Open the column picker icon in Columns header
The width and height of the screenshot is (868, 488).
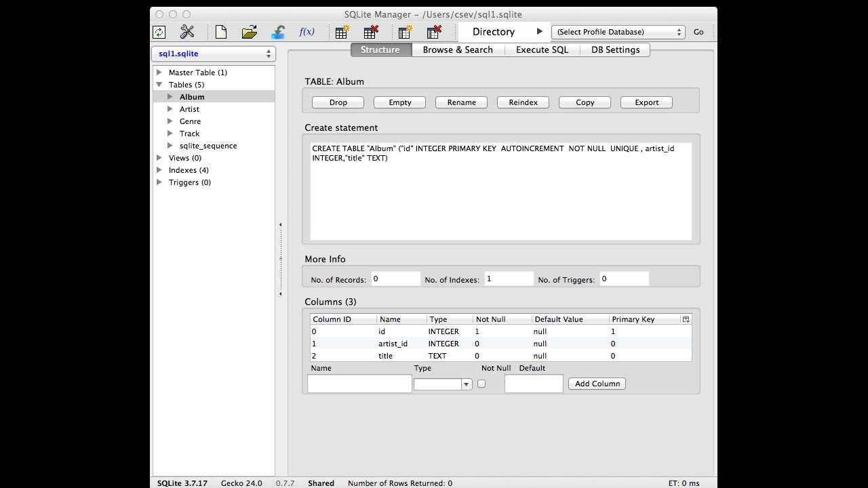[x=686, y=319]
